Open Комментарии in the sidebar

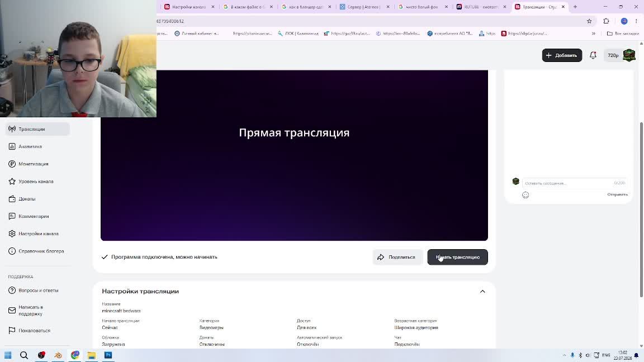tap(34, 216)
